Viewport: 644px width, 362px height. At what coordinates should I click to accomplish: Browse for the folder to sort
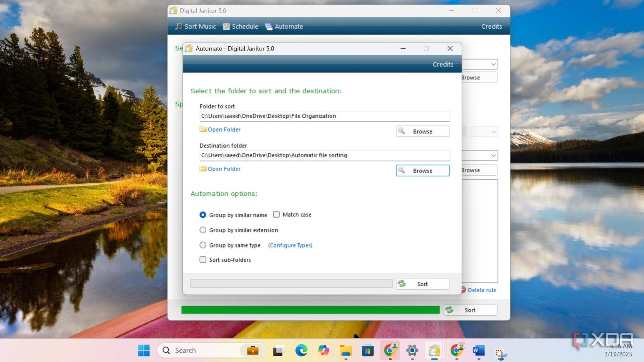point(422,131)
